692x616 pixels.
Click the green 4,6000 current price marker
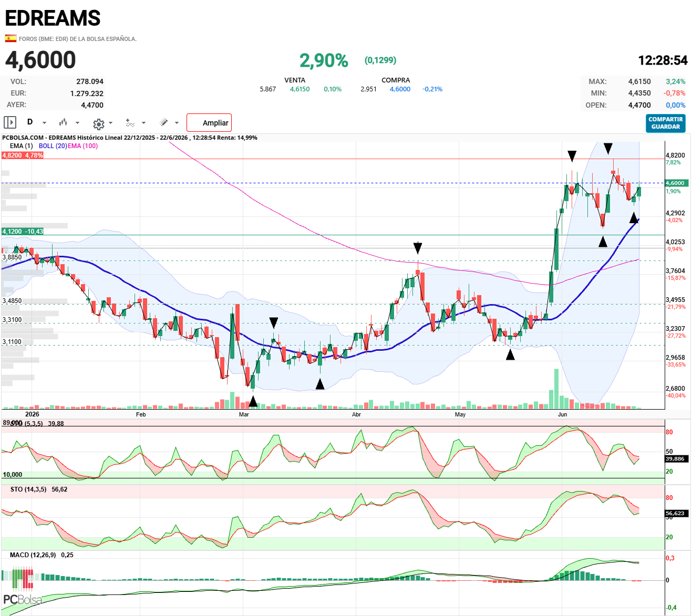677,183
